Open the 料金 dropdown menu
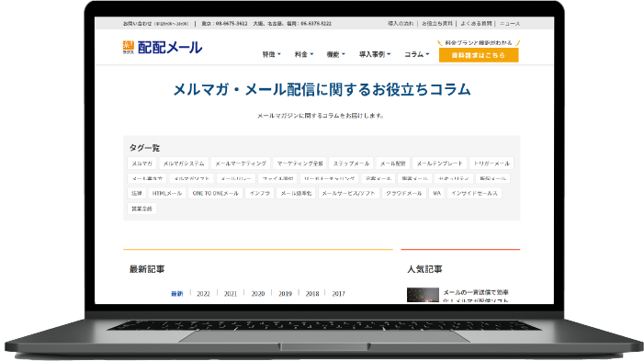 pyautogui.click(x=304, y=54)
